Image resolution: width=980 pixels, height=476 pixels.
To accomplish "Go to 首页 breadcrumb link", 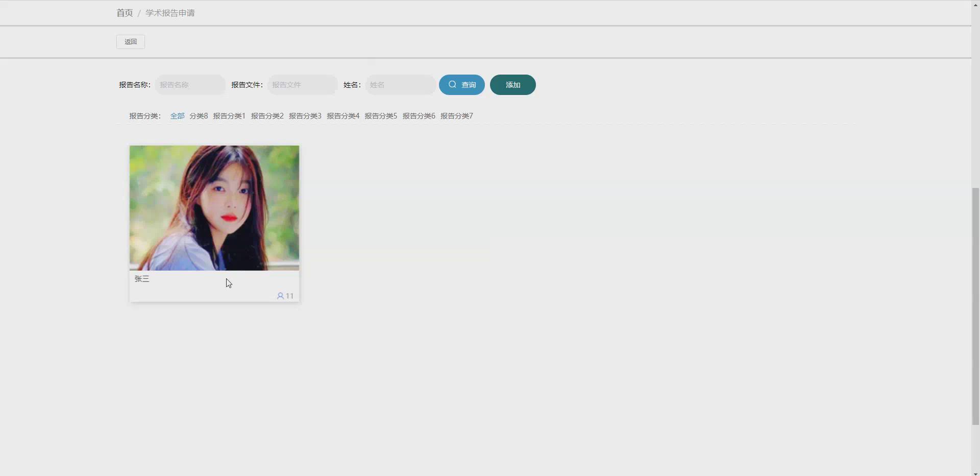I will click(x=125, y=13).
